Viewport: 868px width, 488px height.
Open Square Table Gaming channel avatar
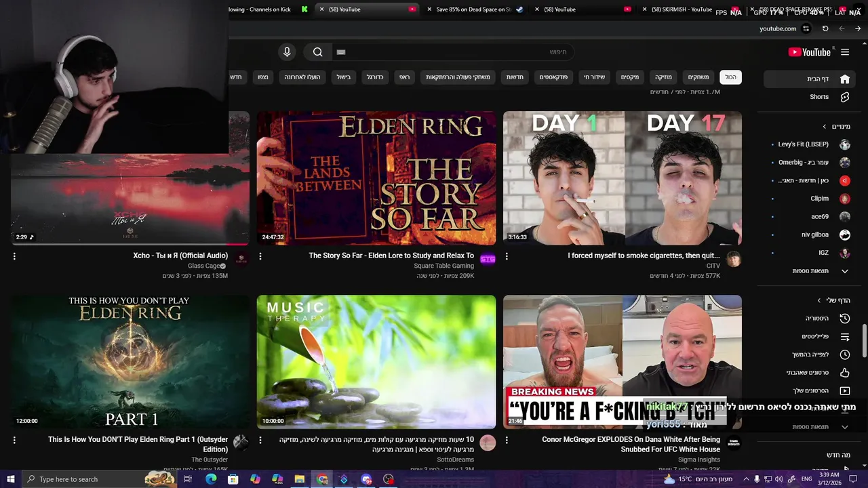pos(488,259)
